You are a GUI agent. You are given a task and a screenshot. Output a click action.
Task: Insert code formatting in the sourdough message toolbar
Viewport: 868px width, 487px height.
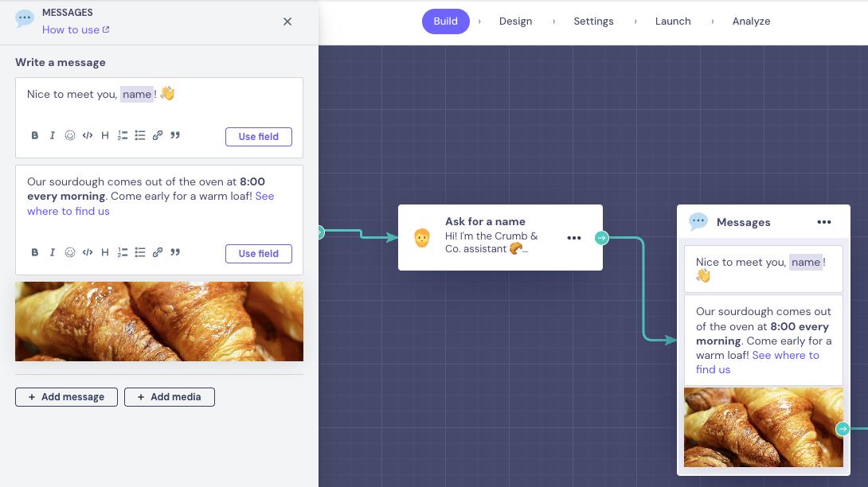88,252
